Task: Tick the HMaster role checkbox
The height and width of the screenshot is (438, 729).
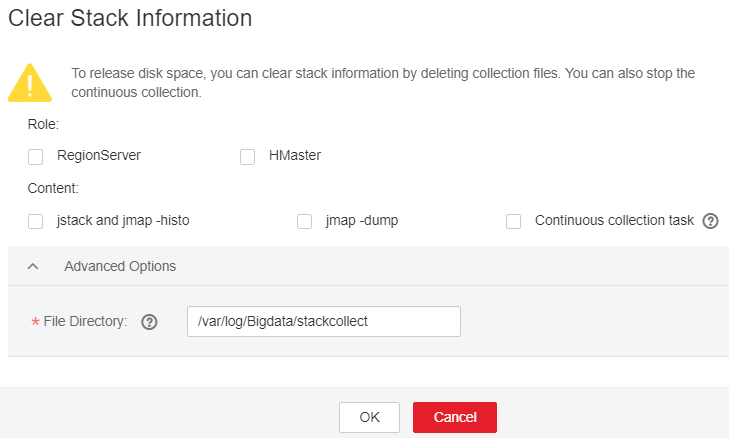Action: point(247,157)
